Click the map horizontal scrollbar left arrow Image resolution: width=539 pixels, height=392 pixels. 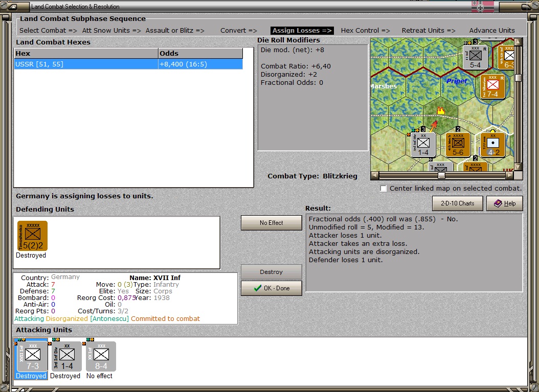(x=375, y=176)
